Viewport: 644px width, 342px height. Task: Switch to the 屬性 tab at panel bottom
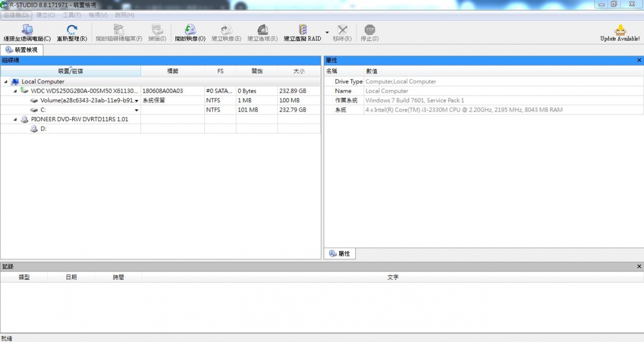(340, 254)
